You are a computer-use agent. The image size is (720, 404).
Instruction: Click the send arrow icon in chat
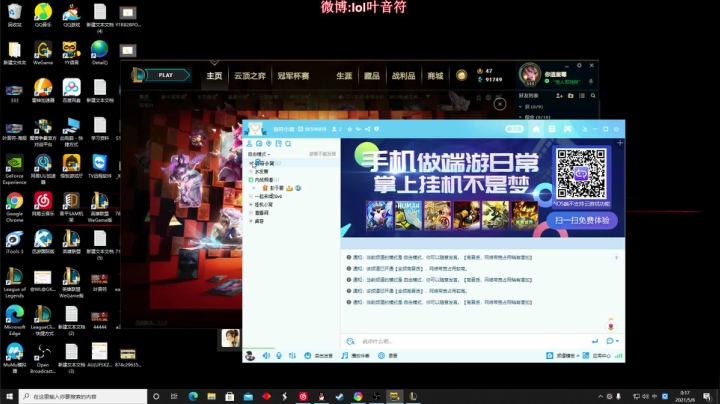click(595, 341)
